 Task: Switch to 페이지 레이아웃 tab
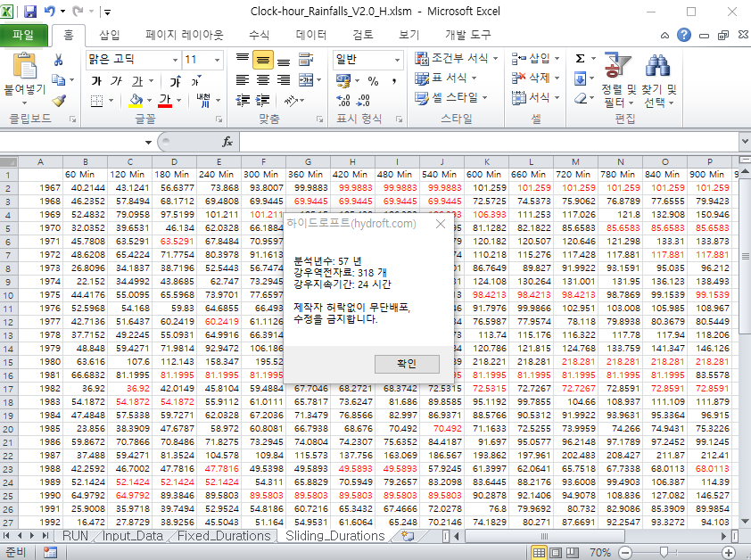(x=185, y=35)
